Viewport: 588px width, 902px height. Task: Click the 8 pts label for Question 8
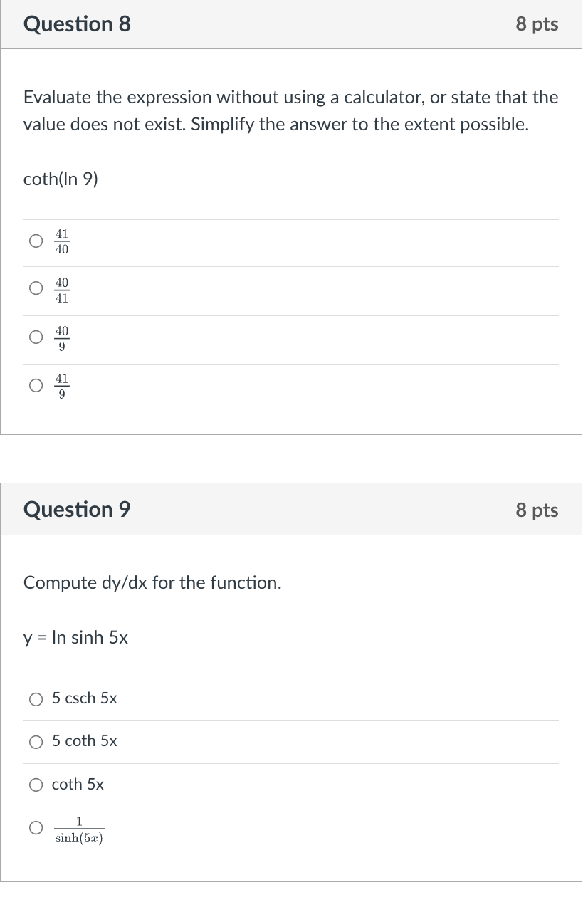(537, 23)
